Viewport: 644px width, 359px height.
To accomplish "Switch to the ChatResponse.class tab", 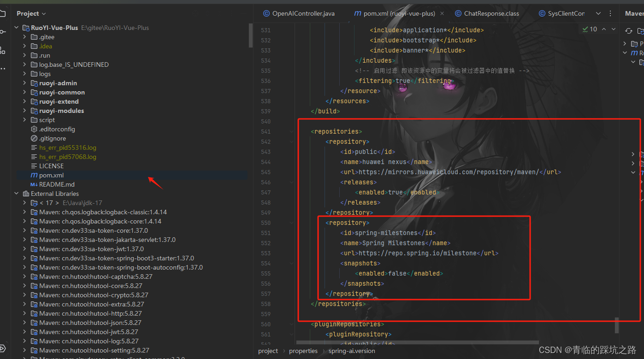I will pos(487,13).
